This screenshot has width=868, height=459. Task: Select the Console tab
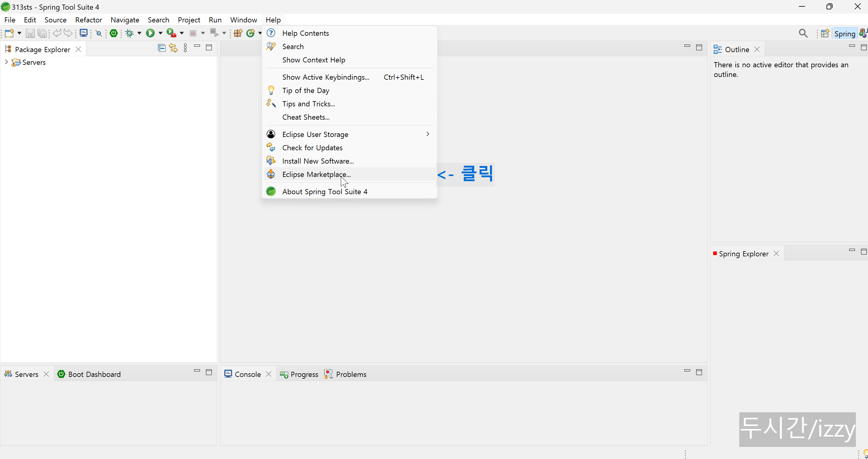click(x=243, y=374)
